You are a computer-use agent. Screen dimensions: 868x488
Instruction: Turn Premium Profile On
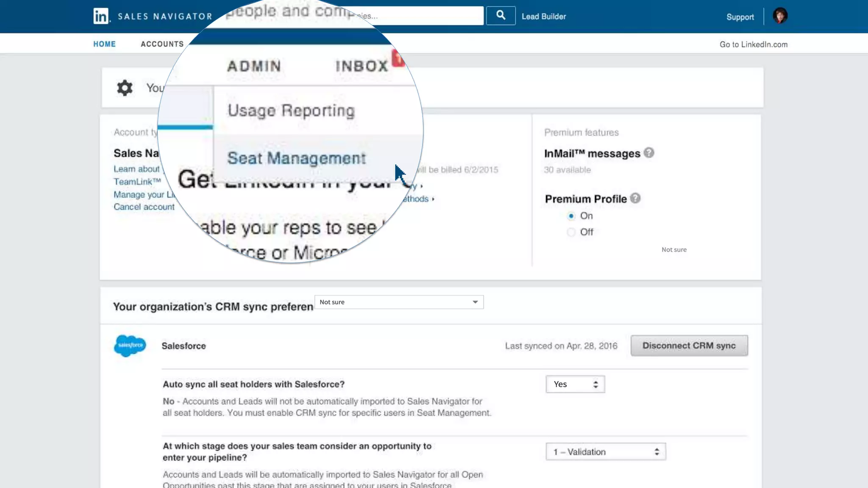(x=571, y=216)
